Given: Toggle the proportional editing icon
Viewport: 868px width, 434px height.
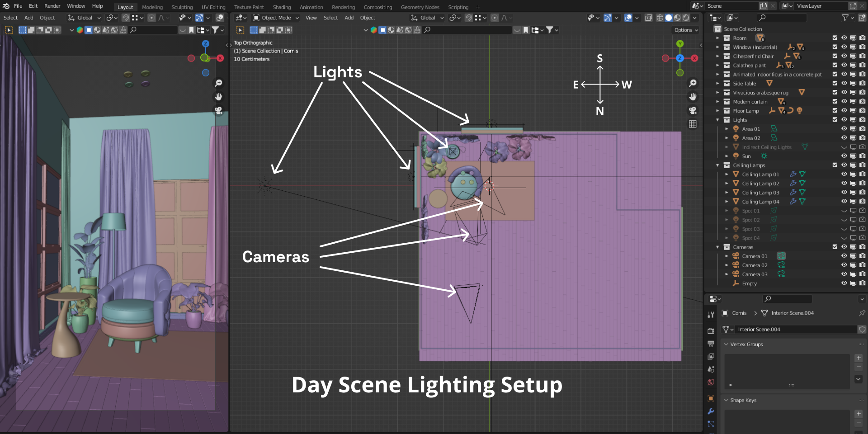Looking at the screenshot, I should click(x=494, y=18).
